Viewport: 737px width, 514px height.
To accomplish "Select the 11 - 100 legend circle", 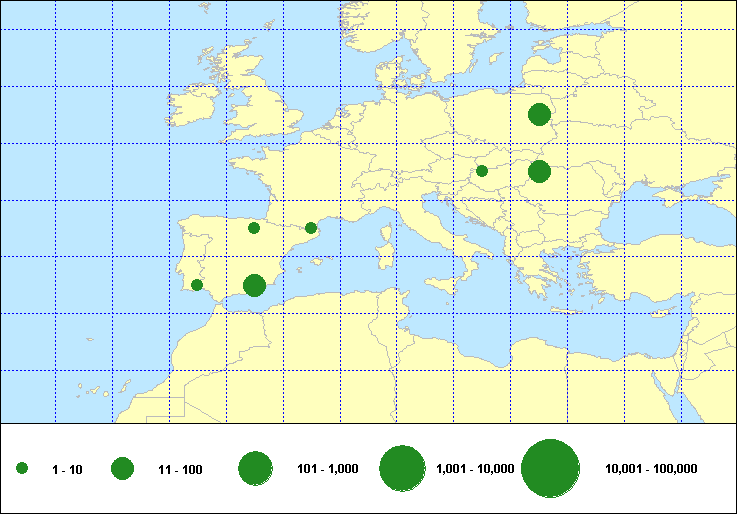I will (x=123, y=468).
